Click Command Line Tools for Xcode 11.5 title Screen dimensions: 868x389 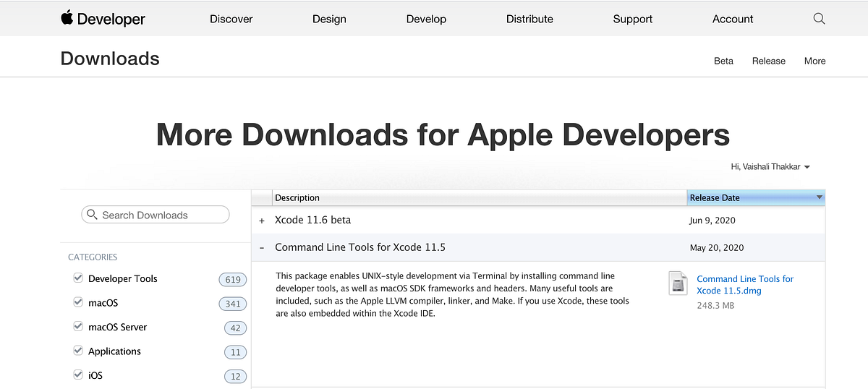360,247
